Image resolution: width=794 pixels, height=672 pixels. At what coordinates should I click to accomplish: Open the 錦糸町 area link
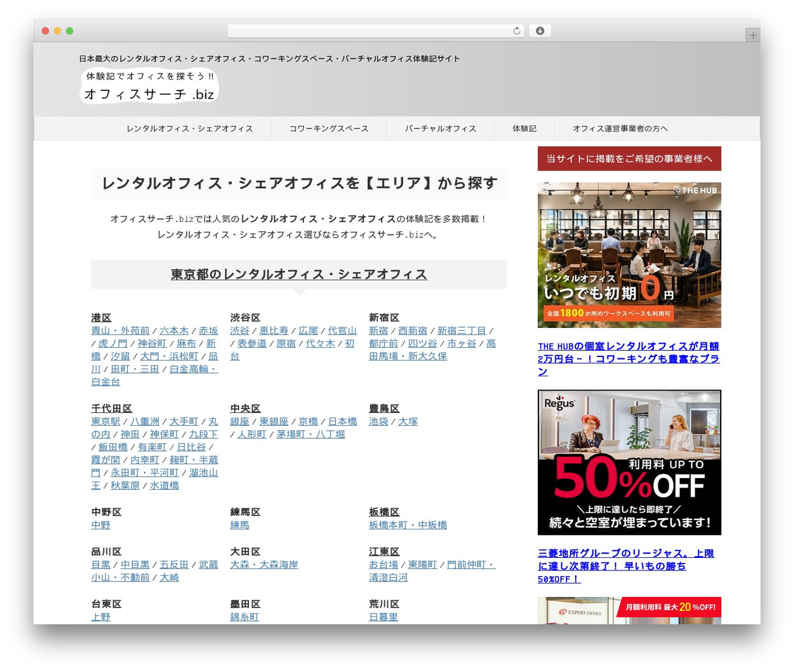click(244, 617)
